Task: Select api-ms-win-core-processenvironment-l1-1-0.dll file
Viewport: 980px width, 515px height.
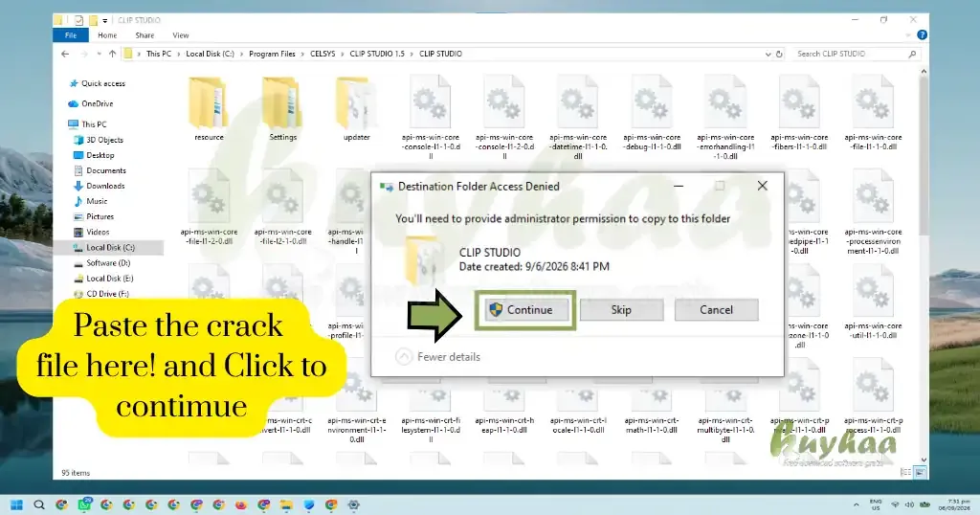Action: point(873,212)
